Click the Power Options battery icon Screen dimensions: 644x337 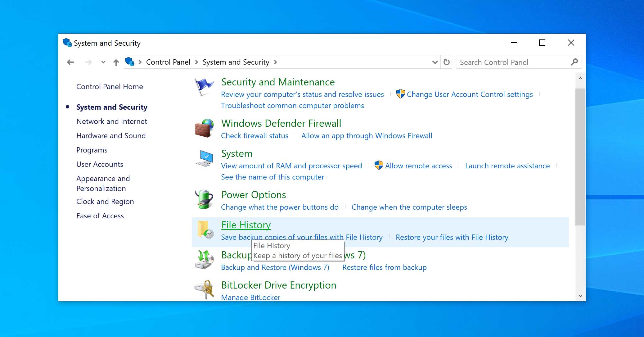pos(204,199)
